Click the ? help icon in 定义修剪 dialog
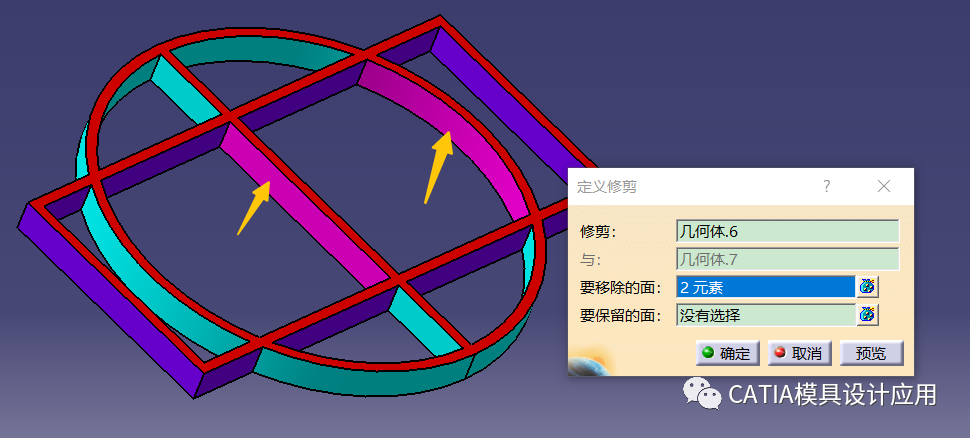 tap(826, 186)
